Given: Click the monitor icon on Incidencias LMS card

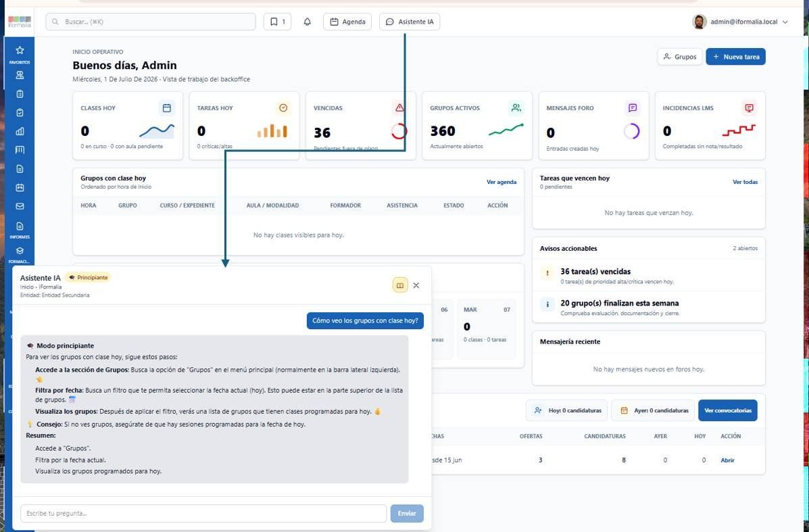Looking at the screenshot, I should [749, 108].
